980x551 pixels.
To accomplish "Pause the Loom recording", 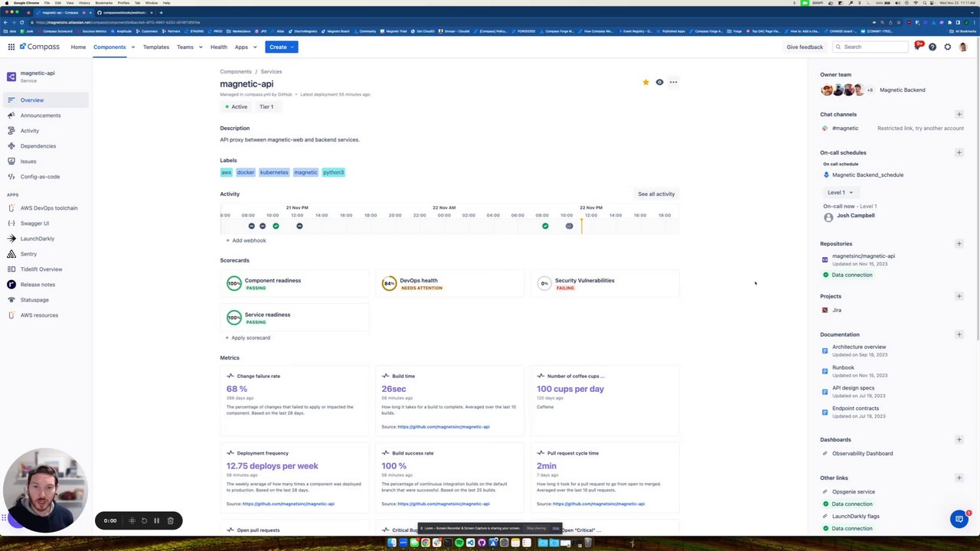I will coord(156,520).
